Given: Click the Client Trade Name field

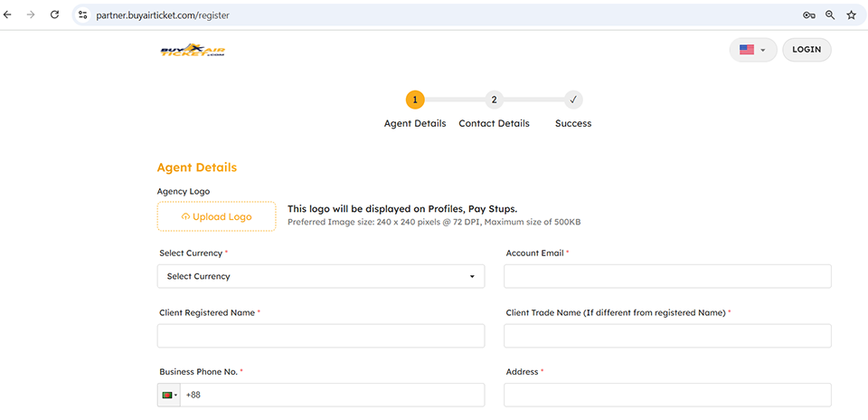Looking at the screenshot, I should [x=666, y=336].
